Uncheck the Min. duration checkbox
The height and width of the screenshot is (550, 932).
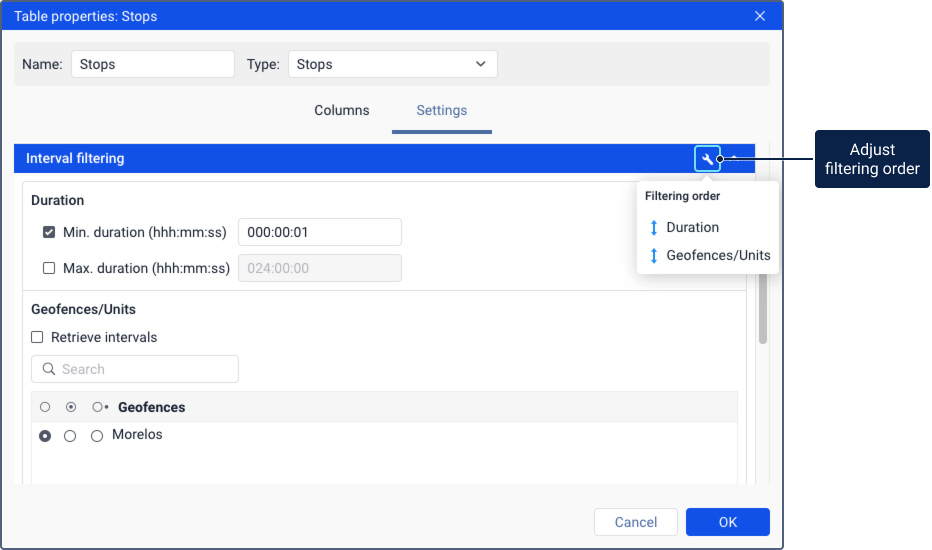click(49, 232)
